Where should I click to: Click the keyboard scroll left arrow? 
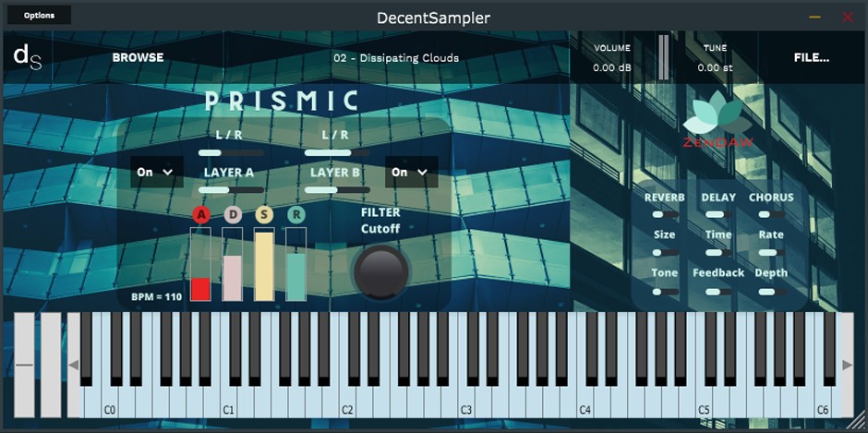(x=73, y=365)
